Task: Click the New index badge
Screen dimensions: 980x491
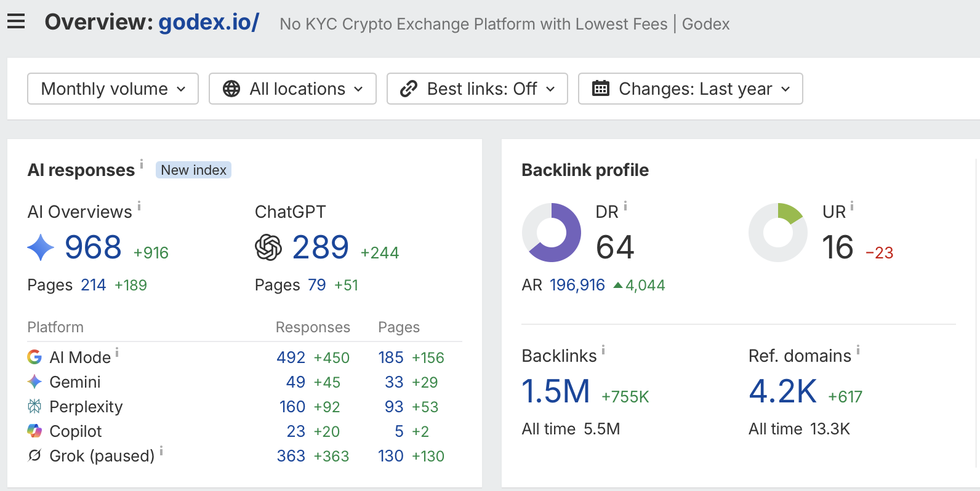Action: click(193, 170)
